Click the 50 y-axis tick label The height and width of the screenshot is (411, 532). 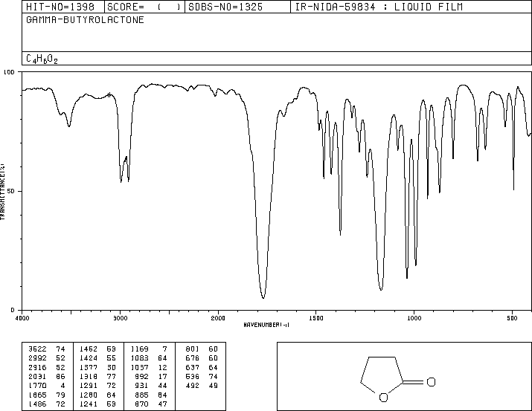click(11, 191)
